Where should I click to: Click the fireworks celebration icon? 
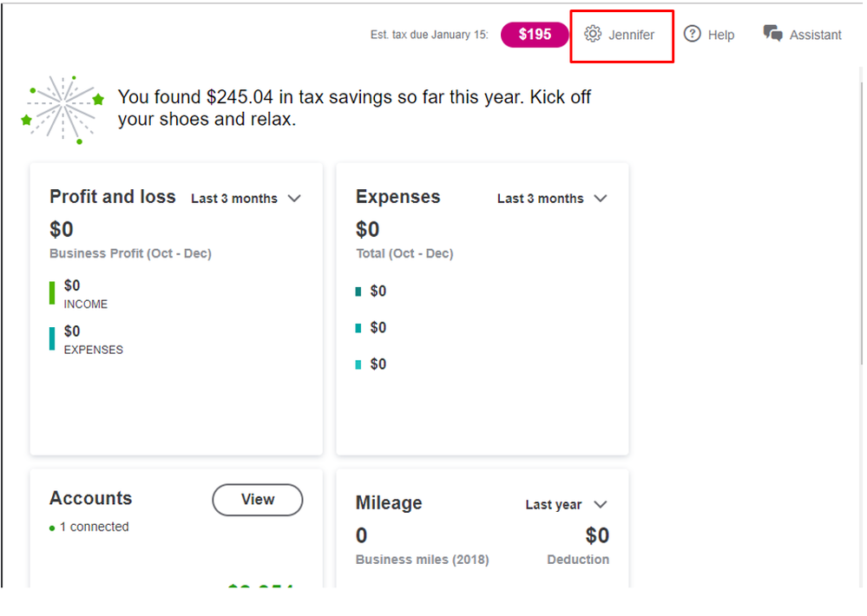62,108
